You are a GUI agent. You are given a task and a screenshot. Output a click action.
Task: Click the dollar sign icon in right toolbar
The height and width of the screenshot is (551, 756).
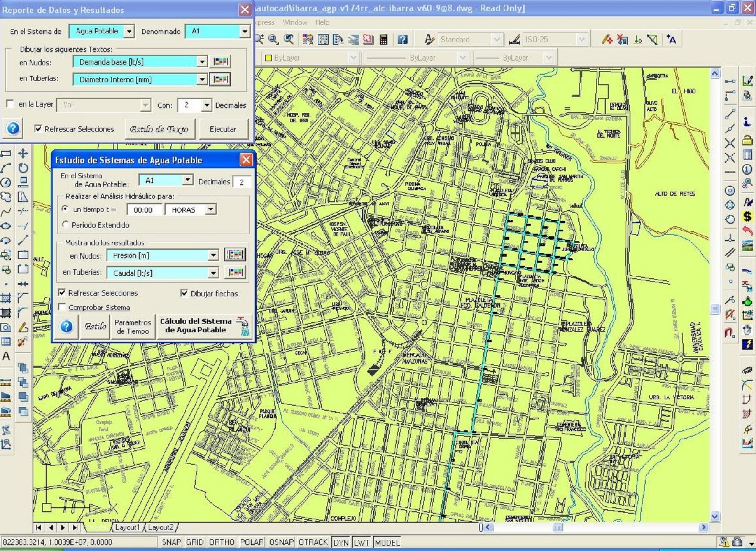(x=747, y=217)
